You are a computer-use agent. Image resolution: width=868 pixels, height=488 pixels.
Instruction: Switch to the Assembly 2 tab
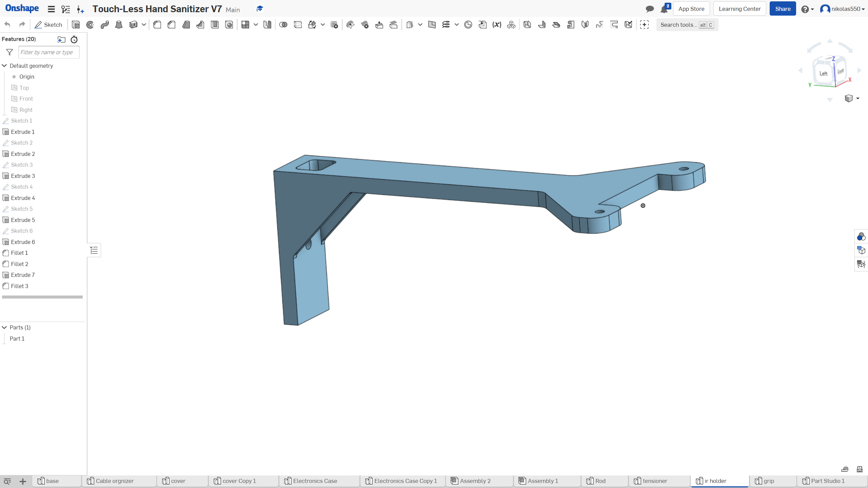coord(475,481)
